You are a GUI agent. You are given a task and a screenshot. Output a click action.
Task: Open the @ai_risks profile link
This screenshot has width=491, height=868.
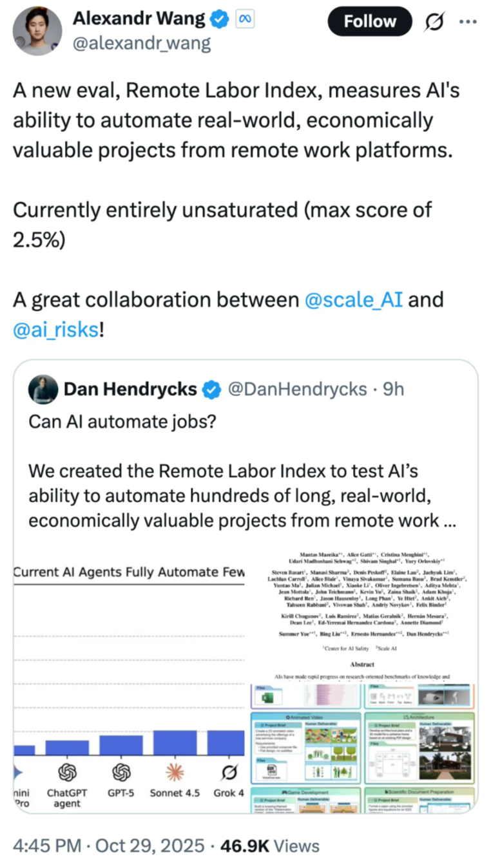point(55,328)
